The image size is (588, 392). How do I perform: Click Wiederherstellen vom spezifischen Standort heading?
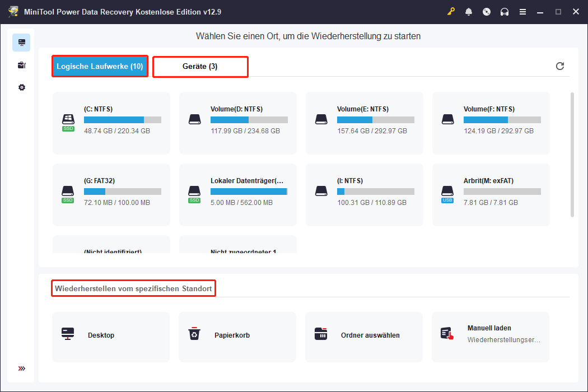133,288
